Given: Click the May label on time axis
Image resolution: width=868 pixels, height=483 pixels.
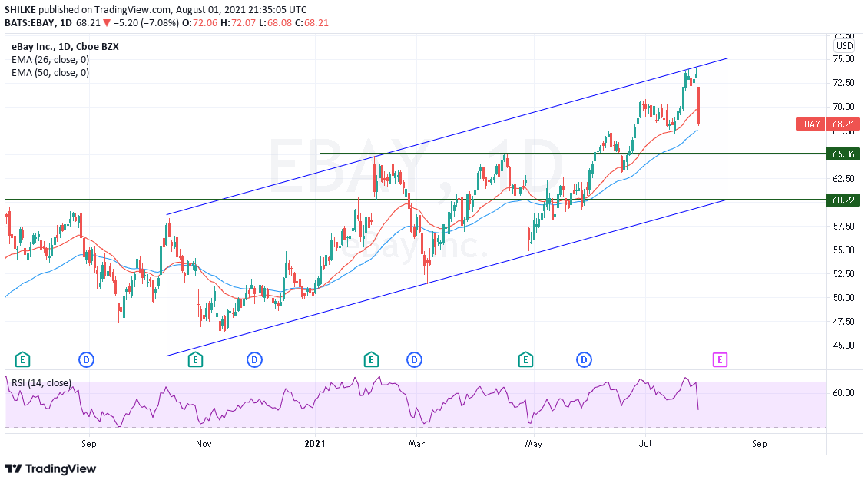Looking at the screenshot, I should [x=534, y=444].
